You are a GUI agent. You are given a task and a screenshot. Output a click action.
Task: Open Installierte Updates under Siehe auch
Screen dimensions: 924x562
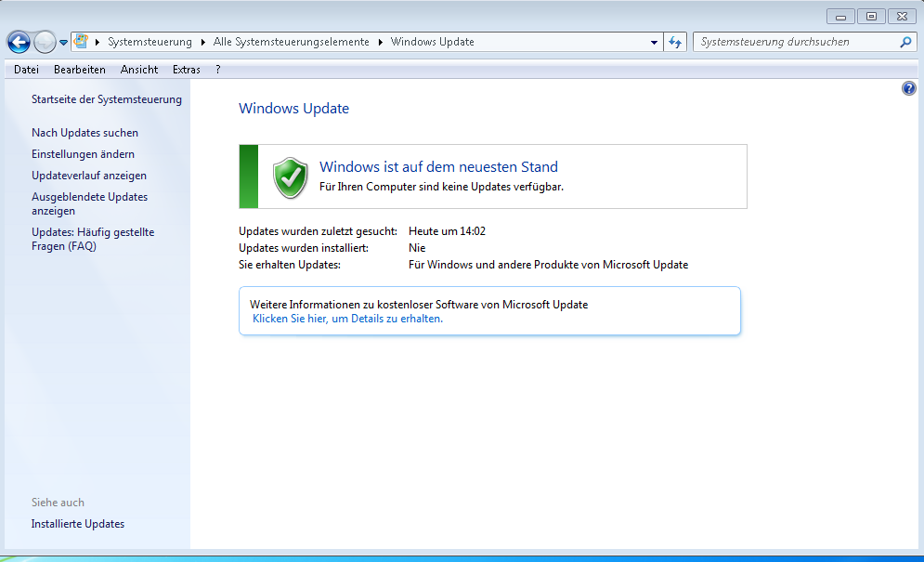click(78, 524)
